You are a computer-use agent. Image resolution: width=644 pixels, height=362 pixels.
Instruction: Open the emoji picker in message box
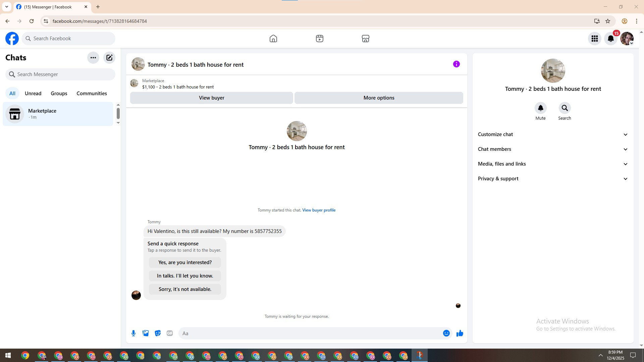[x=446, y=333]
